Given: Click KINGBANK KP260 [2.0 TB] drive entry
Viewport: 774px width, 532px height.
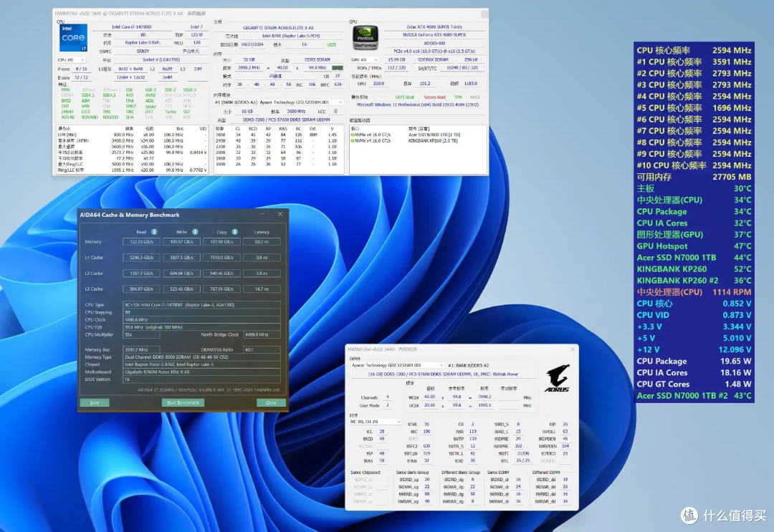Looking at the screenshot, I should [433, 140].
